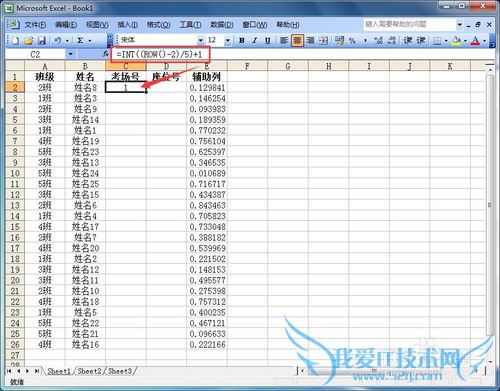This screenshot has width=500, height=391.
Task: Click the help question input field
Action: point(410,24)
